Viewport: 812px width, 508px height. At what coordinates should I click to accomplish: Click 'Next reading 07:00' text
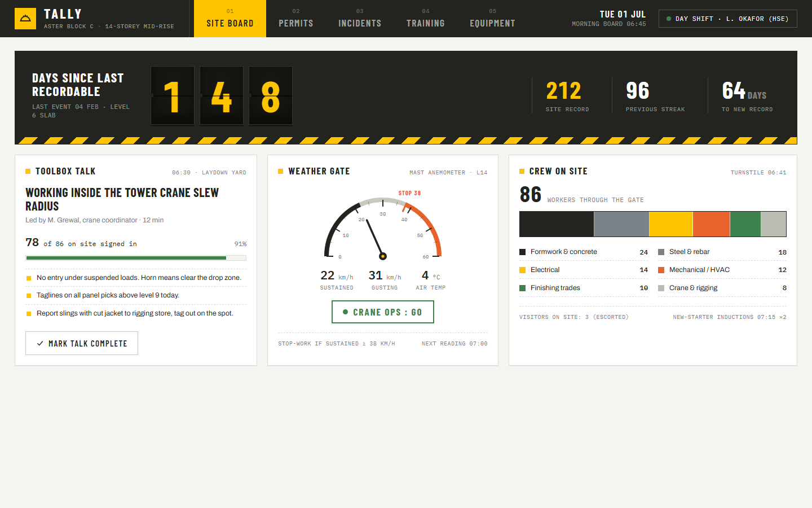(454, 344)
